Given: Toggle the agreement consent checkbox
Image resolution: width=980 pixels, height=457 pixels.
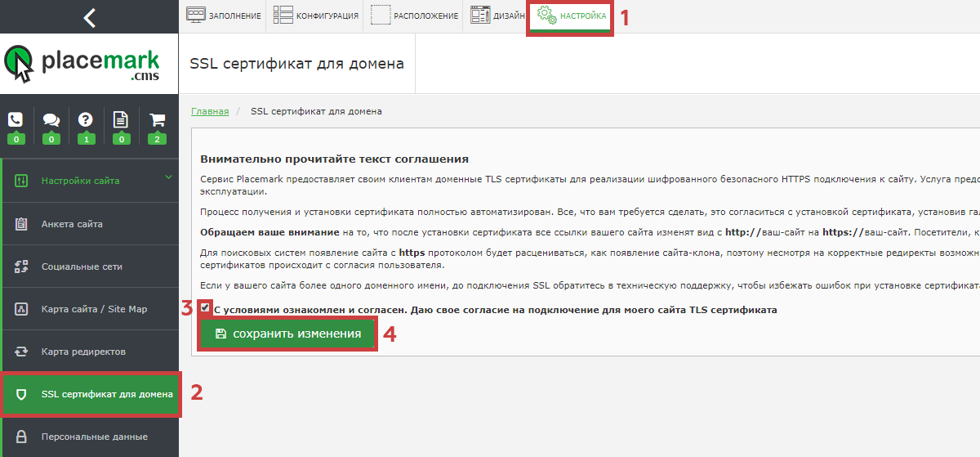Looking at the screenshot, I should point(205,307).
